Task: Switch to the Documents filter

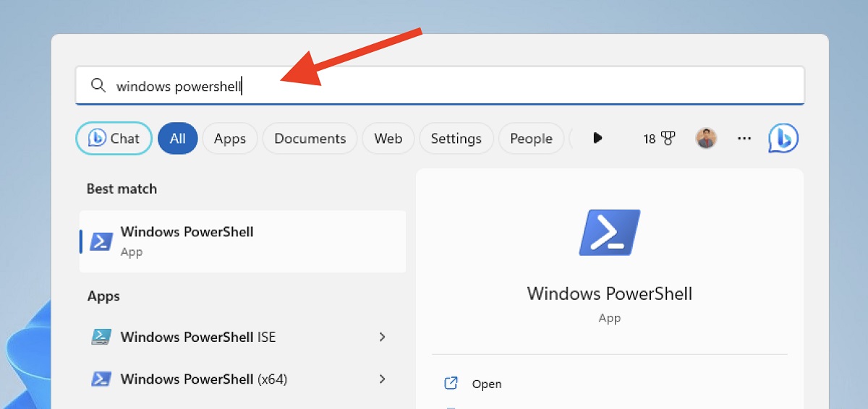Action: 310,139
